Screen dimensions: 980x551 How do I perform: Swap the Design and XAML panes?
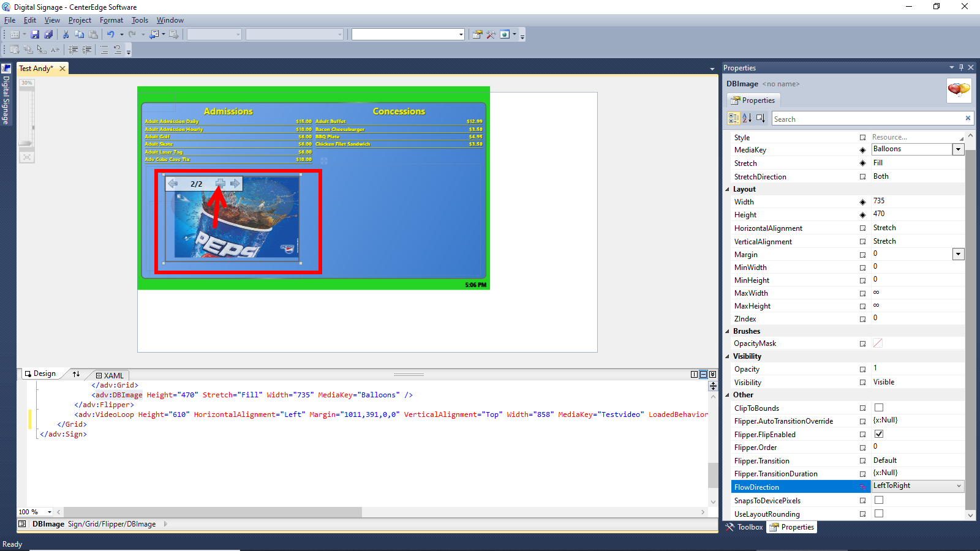tap(76, 374)
